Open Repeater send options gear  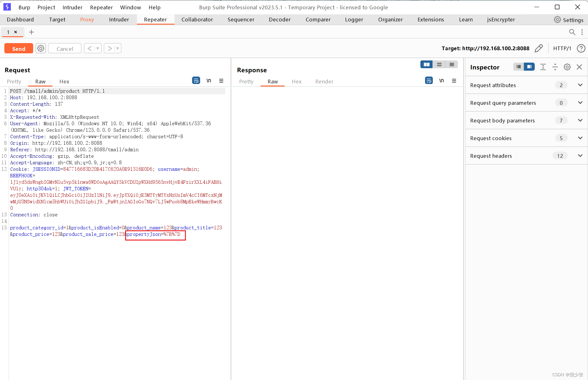41,48
